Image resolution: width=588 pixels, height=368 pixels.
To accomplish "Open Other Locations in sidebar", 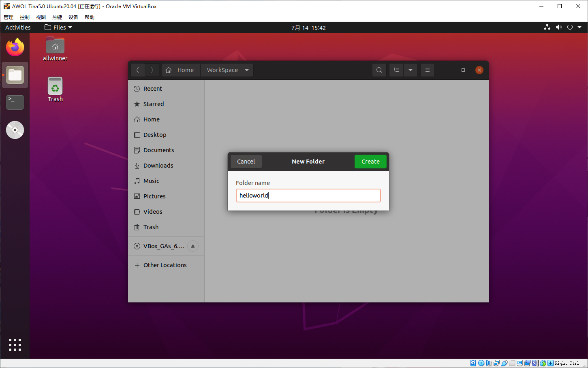I will pos(165,265).
